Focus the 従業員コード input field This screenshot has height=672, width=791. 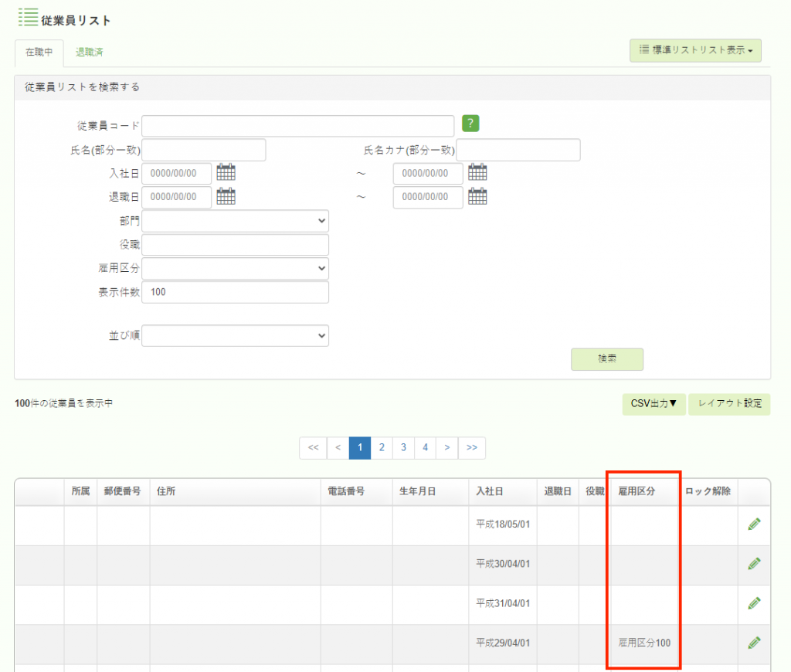click(297, 126)
